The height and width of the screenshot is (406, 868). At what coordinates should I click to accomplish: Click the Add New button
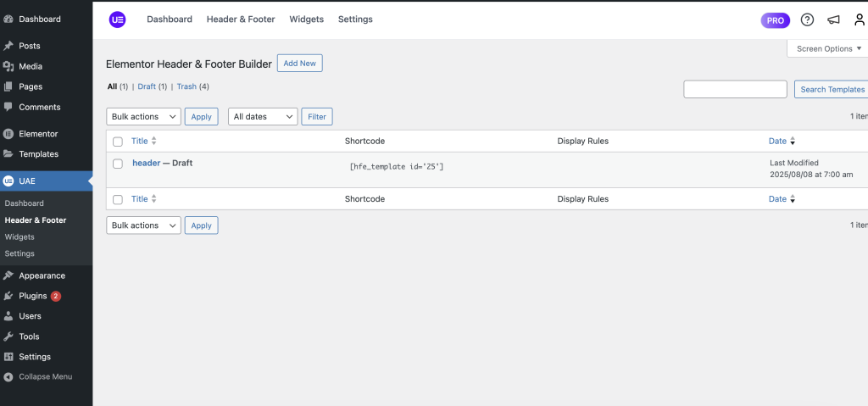pos(299,63)
